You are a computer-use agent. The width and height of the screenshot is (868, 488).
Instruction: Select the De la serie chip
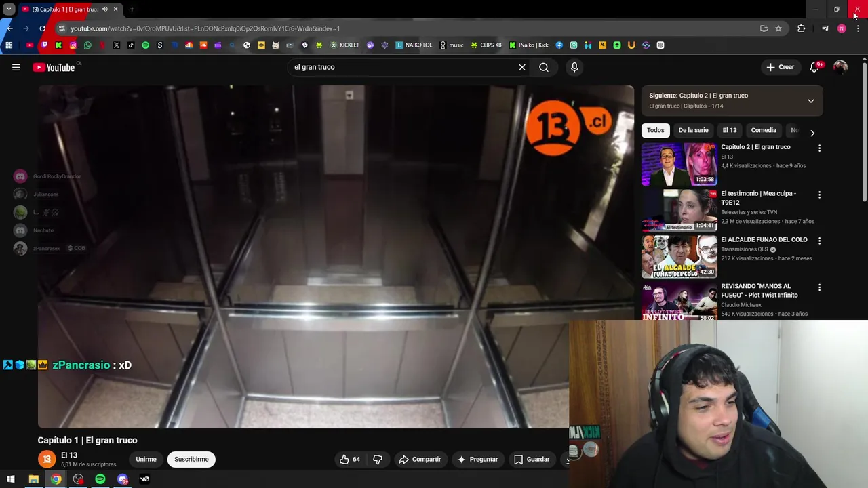[x=693, y=130]
